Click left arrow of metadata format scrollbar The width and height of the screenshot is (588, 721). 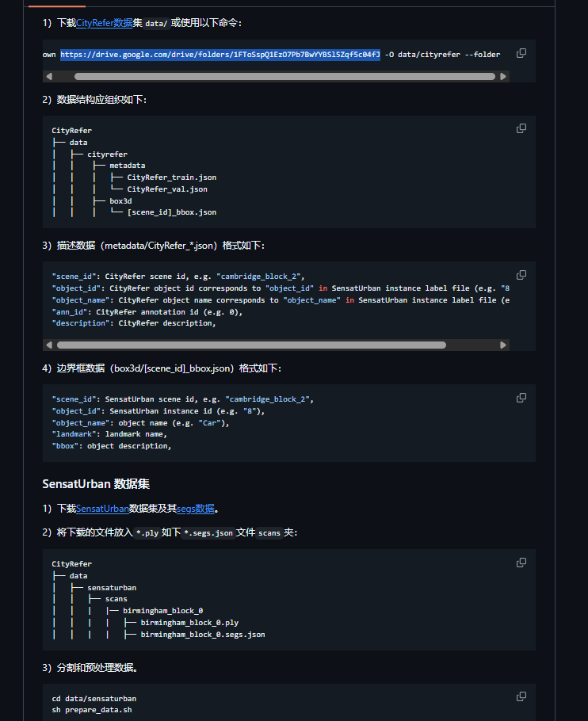point(49,345)
